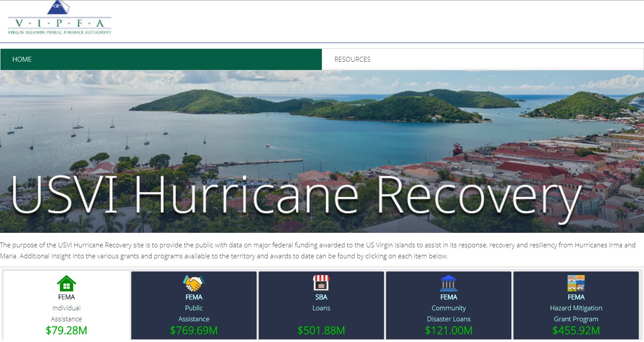Image resolution: width=644 pixels, height=342 pixels.
Task: Open the Community Disaster Loans card
Action: pos(449,305)
